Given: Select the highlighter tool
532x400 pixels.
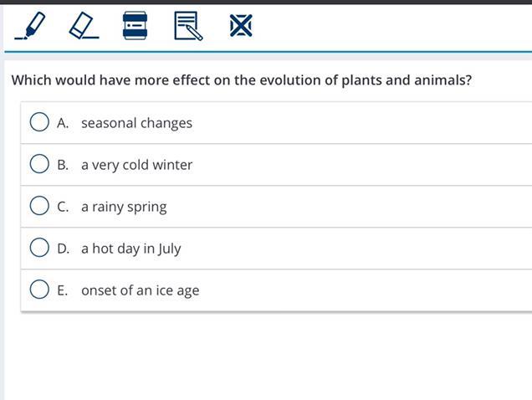Looking at the screenshot, I should (30, 26).
